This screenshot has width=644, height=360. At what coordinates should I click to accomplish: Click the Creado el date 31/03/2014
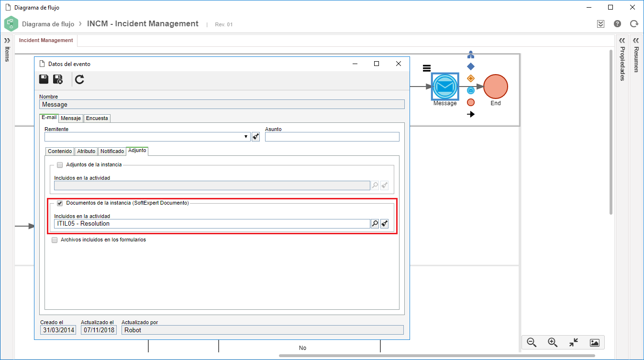(x=59, y=330)
